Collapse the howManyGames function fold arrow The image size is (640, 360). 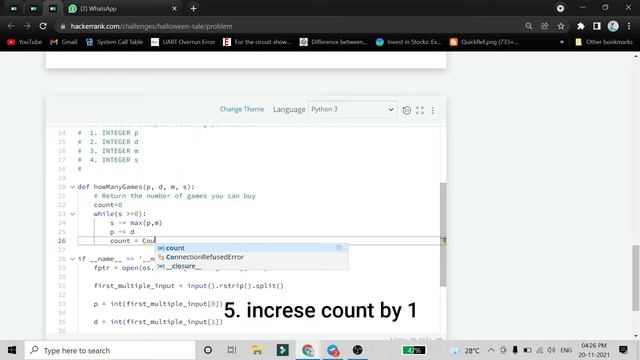72,187
